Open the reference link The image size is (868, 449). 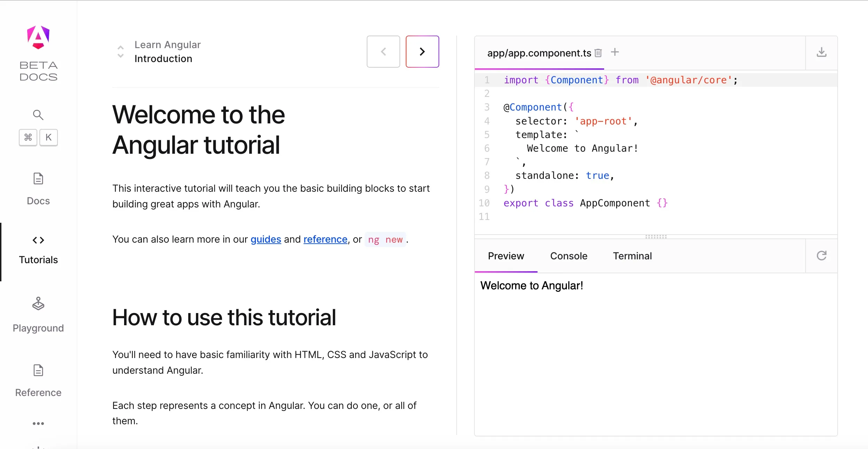pos(325,239)
